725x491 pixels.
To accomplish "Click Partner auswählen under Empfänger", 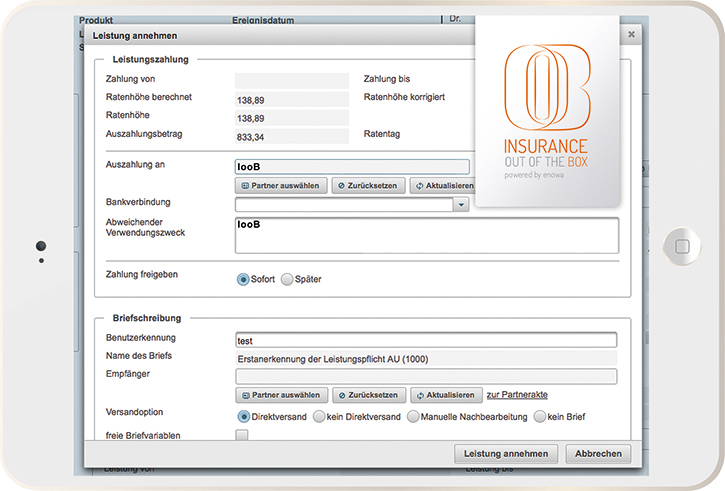I will [281, 395].
